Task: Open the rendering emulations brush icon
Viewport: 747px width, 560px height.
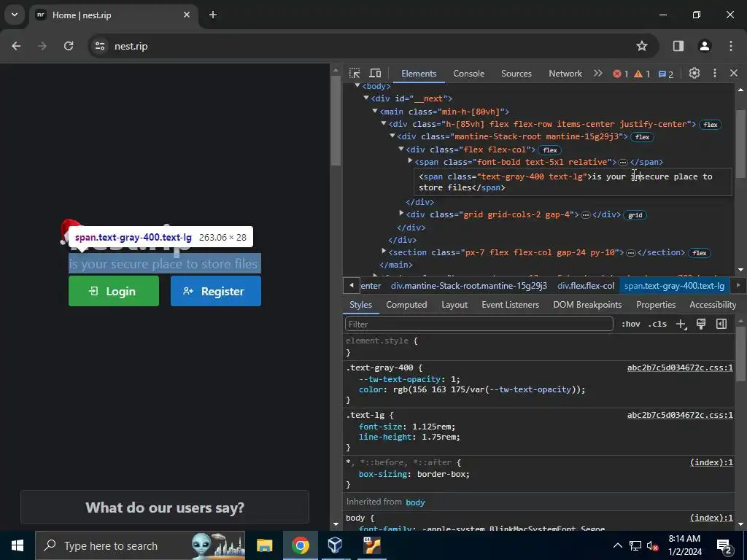Action: point(701,324)
